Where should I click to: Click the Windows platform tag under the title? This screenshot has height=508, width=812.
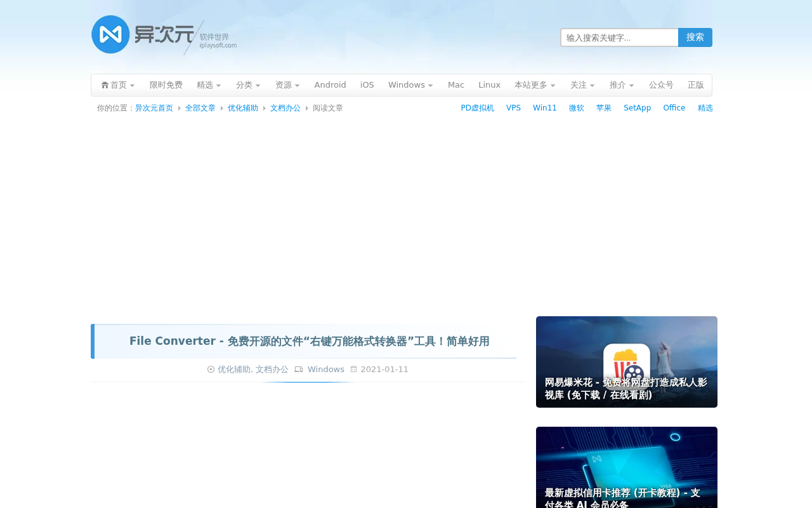click(x=326, y=370)
